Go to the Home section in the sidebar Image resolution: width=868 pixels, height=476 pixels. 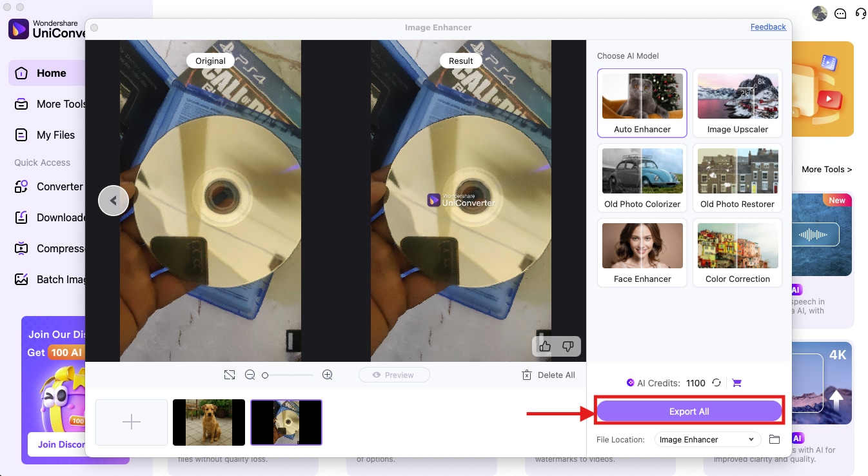(x=50, y=73)
